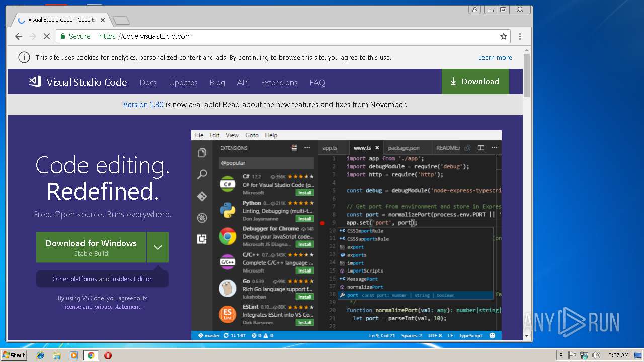The image size is (644, 362).
Task: Click the Action Center flag tray icon
Action: pos(572,355)
